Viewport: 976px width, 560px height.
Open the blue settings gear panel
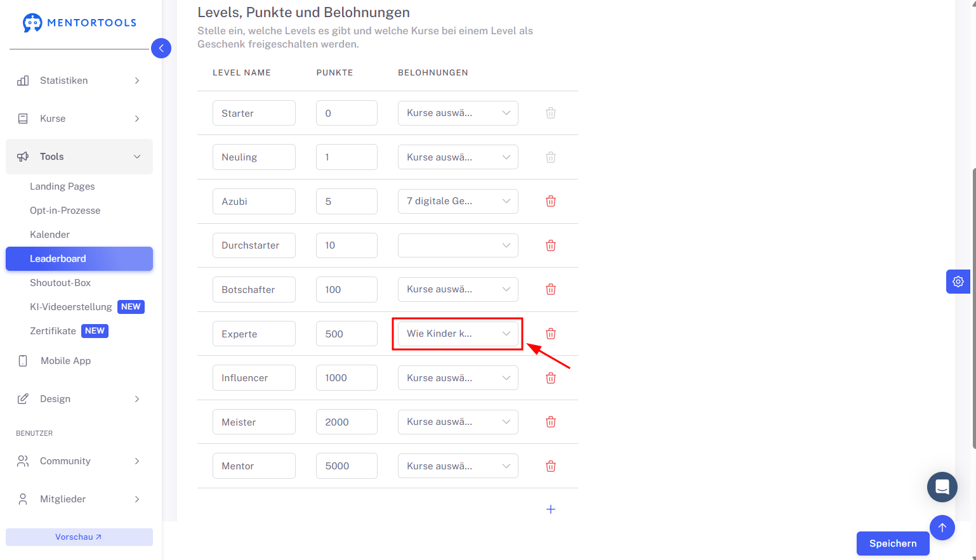click(x=958, y=282)
